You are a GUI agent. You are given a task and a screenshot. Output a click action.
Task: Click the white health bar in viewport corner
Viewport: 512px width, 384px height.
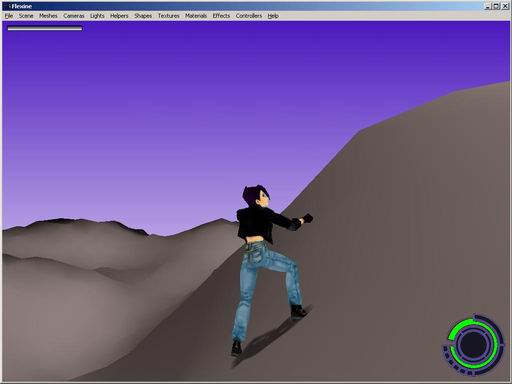point(45,29)
